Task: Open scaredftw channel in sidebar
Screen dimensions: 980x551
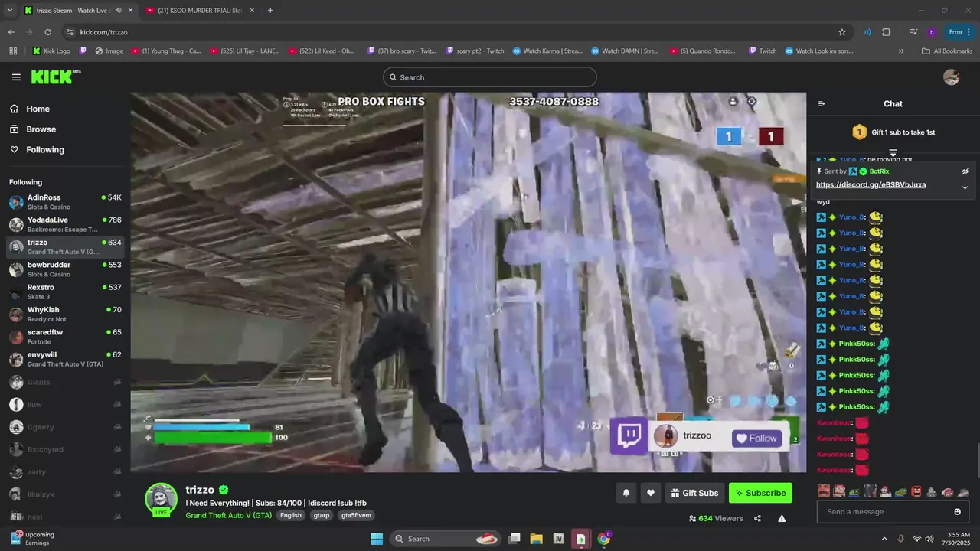Action: (65, 337)
